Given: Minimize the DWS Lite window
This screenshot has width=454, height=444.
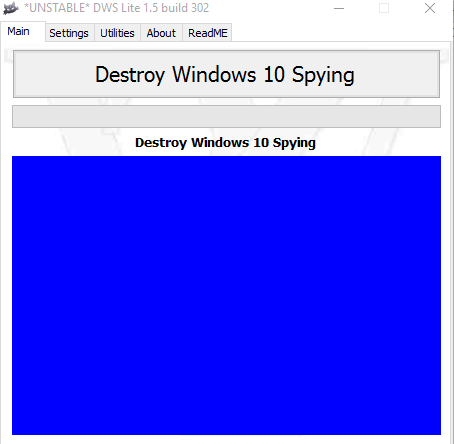Looking at the screenshot, I should [x=339, y=8].
